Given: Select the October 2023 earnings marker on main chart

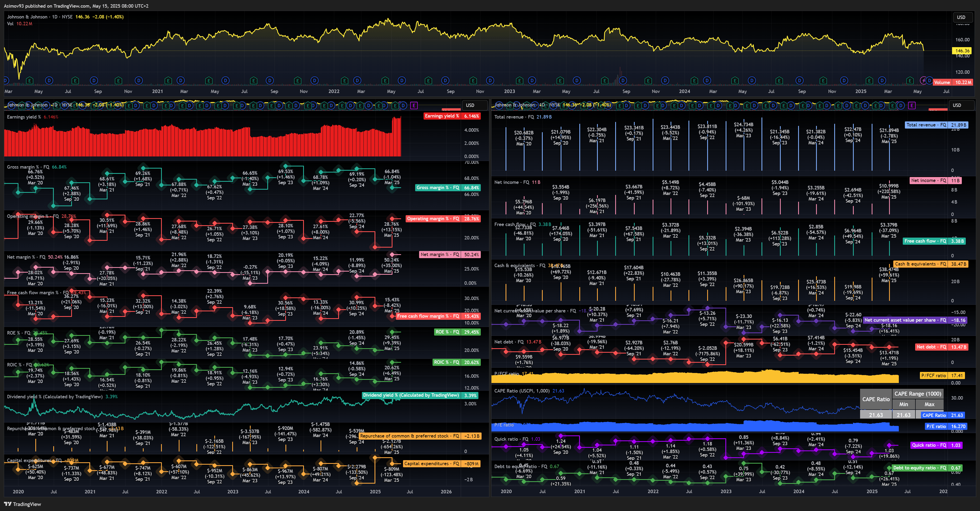Looking at the screenshot, I should 648,81.
